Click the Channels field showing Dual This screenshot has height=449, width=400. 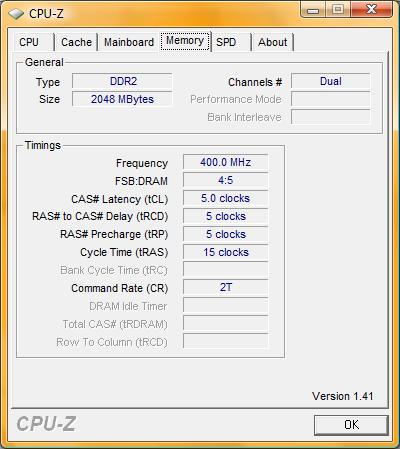pos(331,81)
